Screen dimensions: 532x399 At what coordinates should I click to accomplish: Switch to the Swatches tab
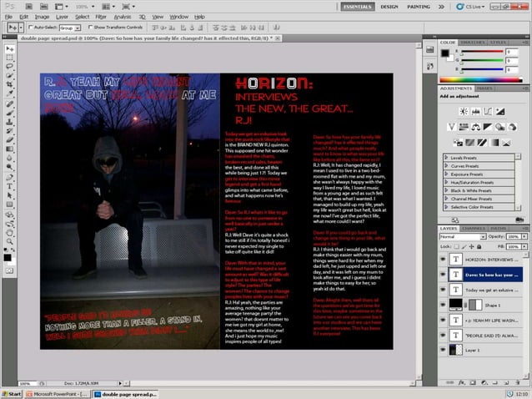coord(473,43)
